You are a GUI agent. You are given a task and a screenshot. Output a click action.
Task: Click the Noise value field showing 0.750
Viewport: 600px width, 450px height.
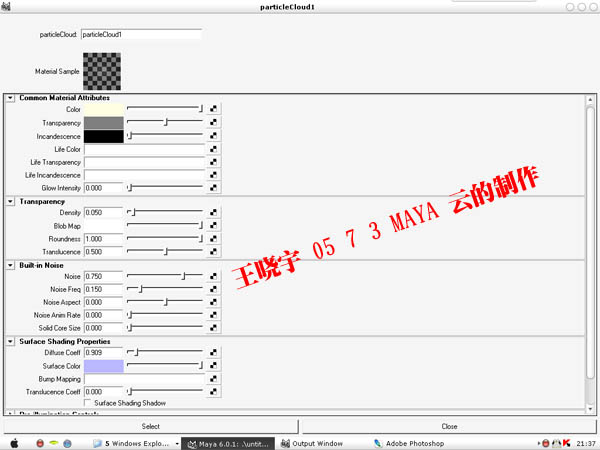coord(103,276)
